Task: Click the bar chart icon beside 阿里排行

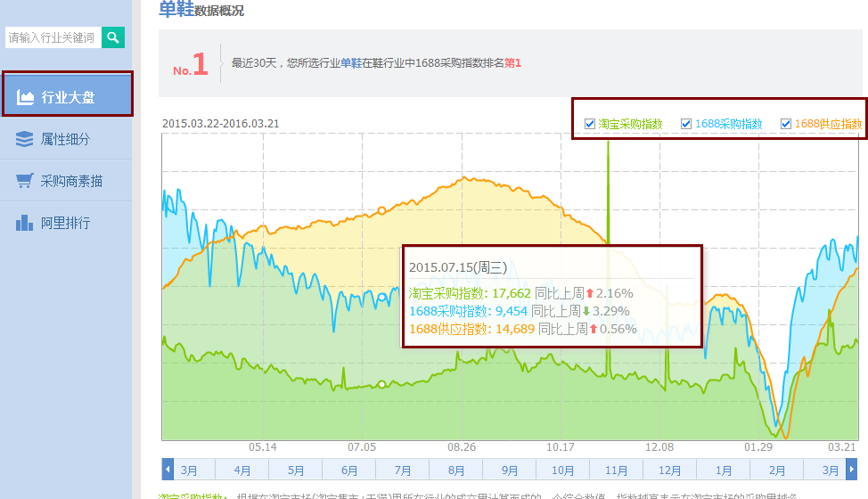Action: 25,223
